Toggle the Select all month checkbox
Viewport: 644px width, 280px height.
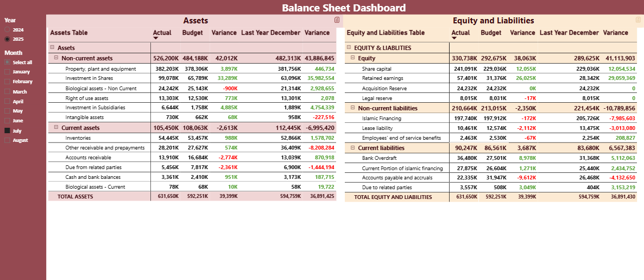point(7,63)
